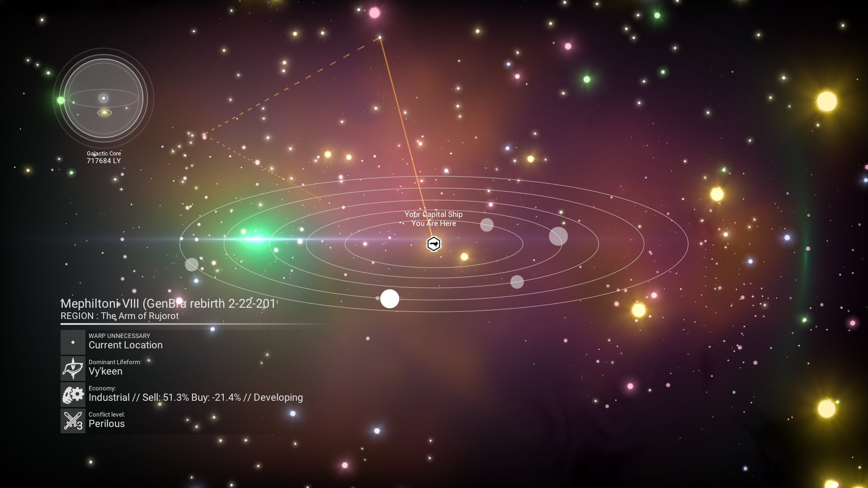
Task: Click the 'Current Location' warp status text
Action: tap(126, 345)
